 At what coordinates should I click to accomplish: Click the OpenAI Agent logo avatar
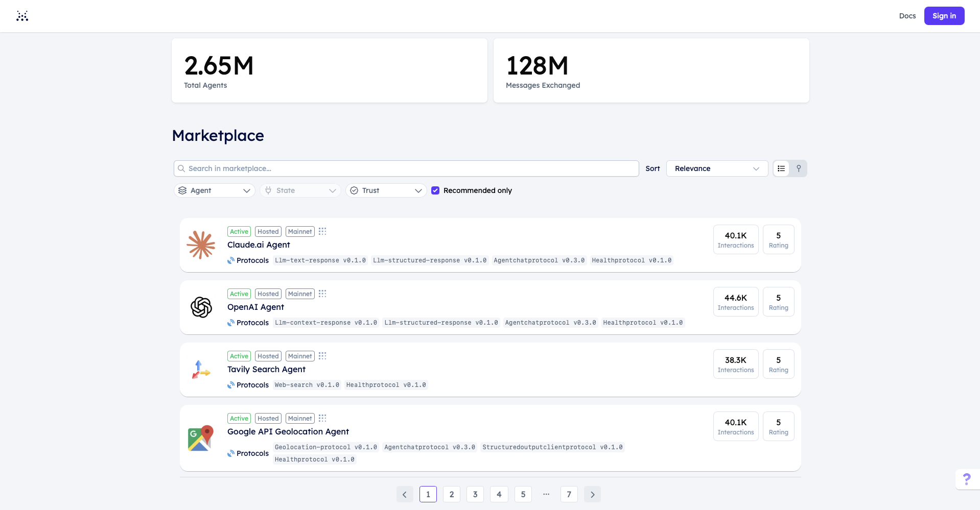(201, 307)
